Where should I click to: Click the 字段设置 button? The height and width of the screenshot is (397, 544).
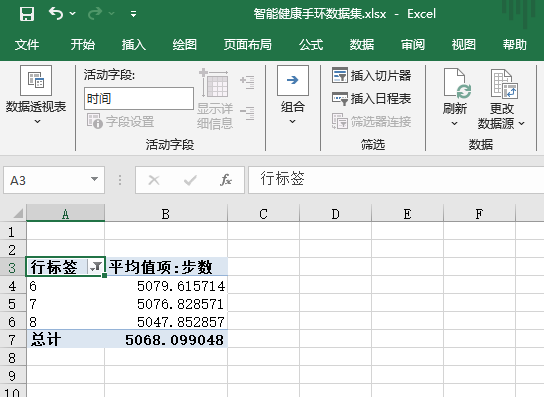tap(120, 121)
